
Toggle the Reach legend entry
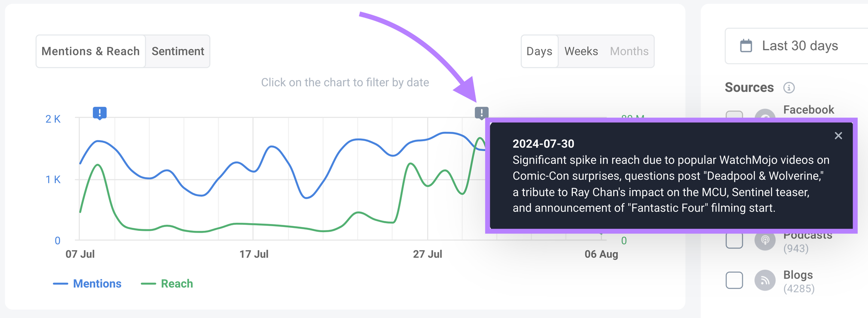tap(167, 283)
